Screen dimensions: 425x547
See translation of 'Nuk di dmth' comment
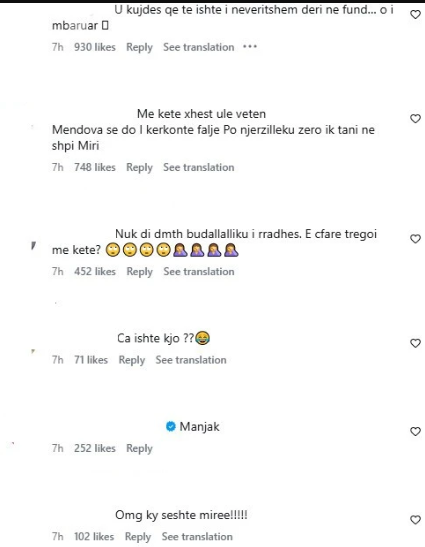point(199,272)
